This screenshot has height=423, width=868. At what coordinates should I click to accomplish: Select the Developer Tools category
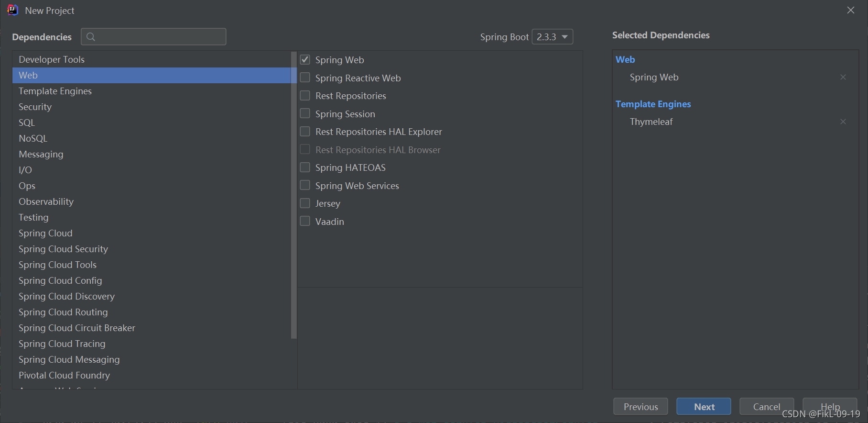[x=152, y=59]
